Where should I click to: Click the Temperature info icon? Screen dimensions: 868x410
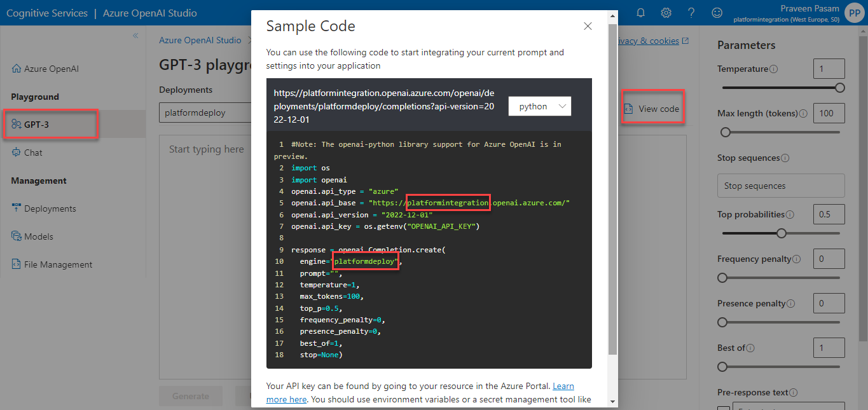pos(773,69)
